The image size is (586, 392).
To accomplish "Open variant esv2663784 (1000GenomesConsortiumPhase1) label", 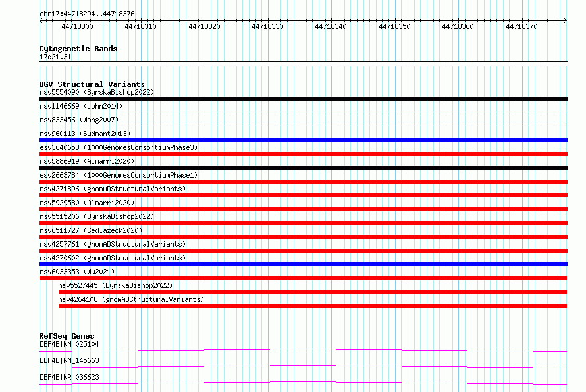I will point(119,175).
